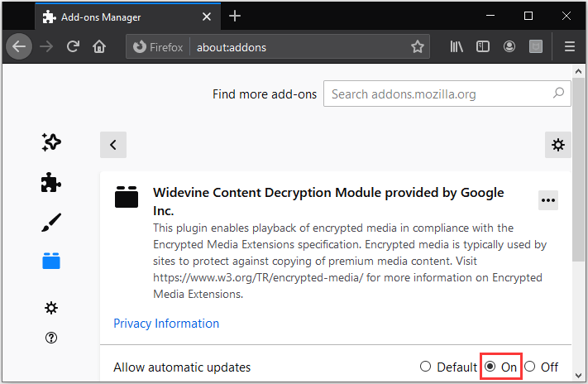This screenshot has width=588, height=384.
Task: Open the Privacy Information link
Action: click(166, 324)
